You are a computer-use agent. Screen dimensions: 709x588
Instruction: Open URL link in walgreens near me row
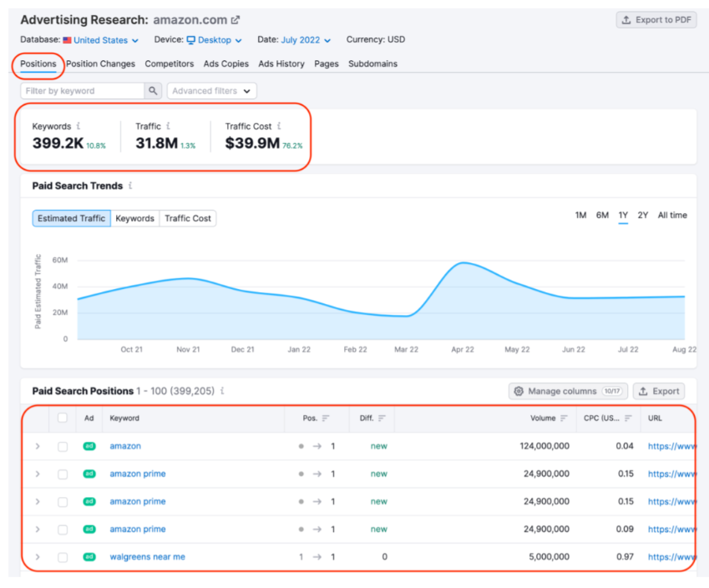pos(671,557)
